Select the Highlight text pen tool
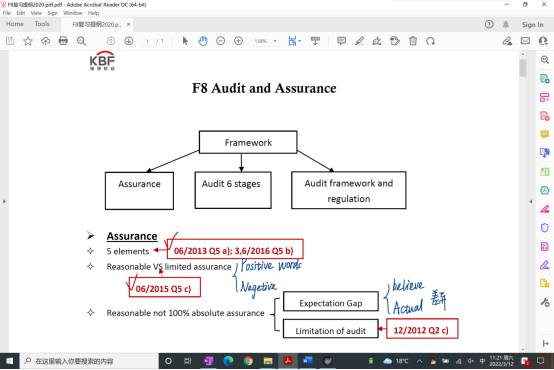This screenshot has width=554, height=370. pos(359,41)
